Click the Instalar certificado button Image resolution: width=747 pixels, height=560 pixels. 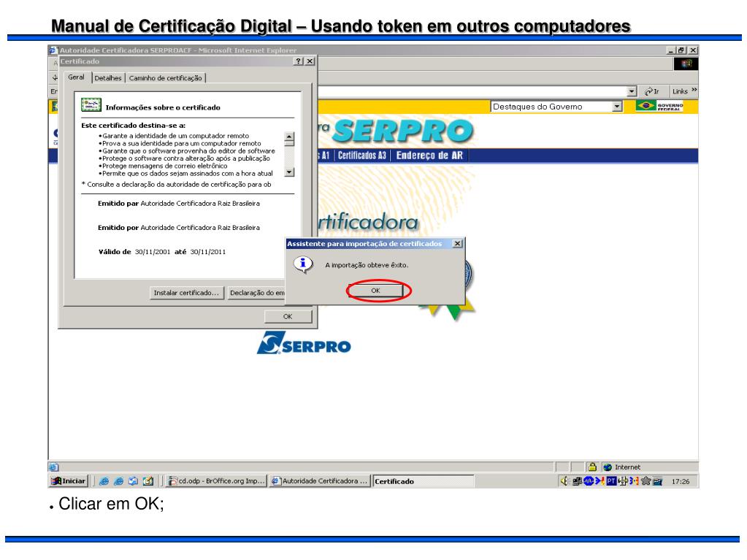coord(186,293)
